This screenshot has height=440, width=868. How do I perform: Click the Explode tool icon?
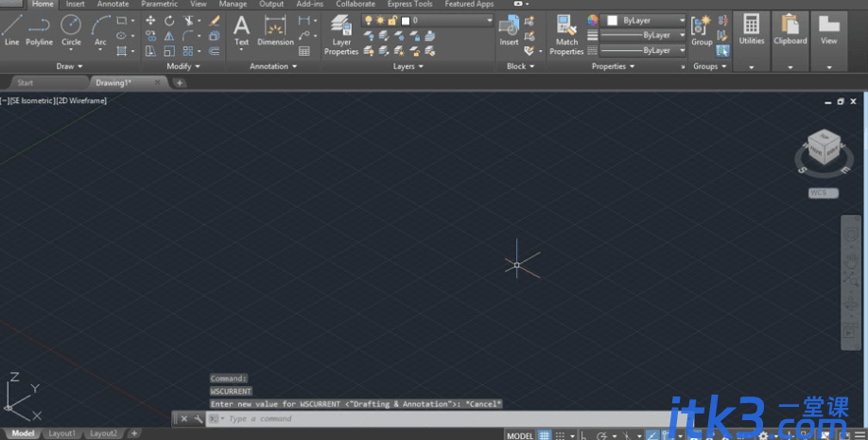[x=215, y=35]
